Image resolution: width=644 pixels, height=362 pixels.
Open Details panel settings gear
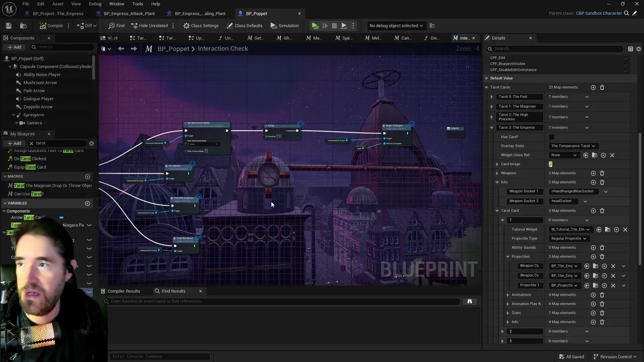coord(639,49)
